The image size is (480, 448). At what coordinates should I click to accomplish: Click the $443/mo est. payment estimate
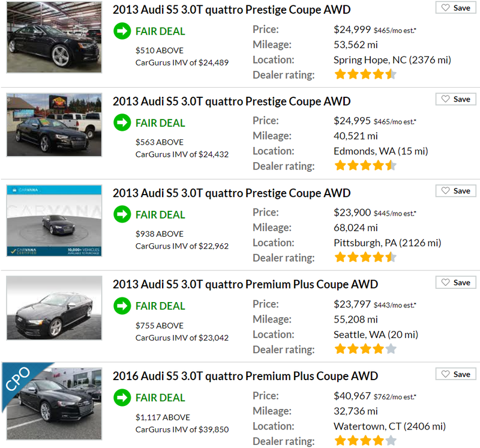pyautogui.click(x=395, y=305)
